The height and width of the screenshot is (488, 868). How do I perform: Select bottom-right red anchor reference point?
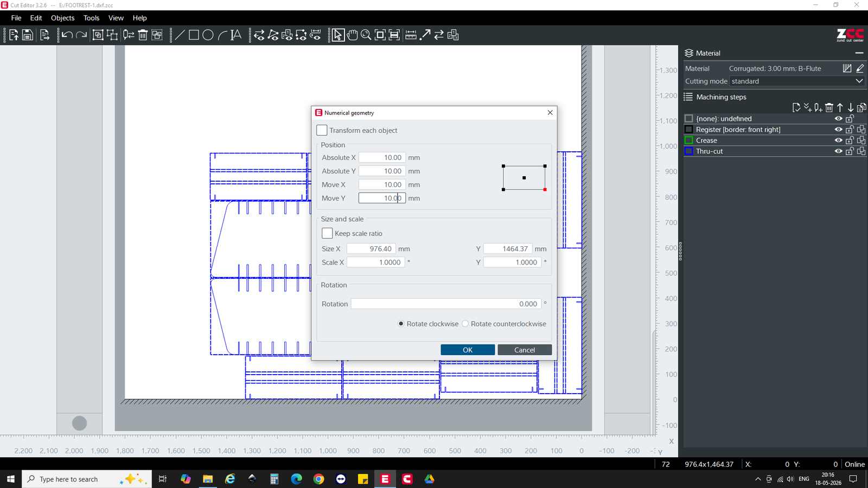point(545,189)
